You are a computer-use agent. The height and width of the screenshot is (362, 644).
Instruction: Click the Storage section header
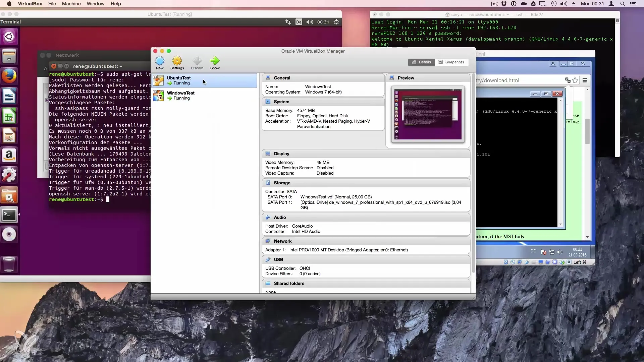[366, 183]
